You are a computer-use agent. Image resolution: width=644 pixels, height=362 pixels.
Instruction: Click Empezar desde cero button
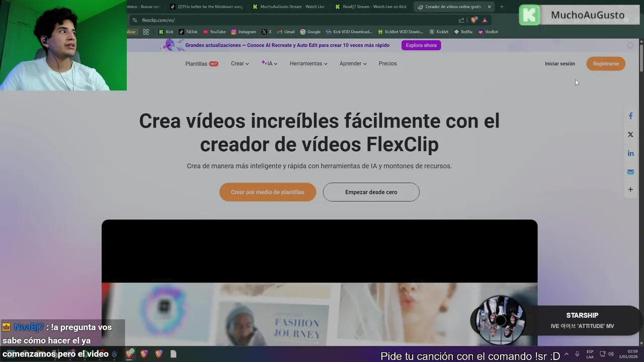pyautogui.click(x=371, y=192)
